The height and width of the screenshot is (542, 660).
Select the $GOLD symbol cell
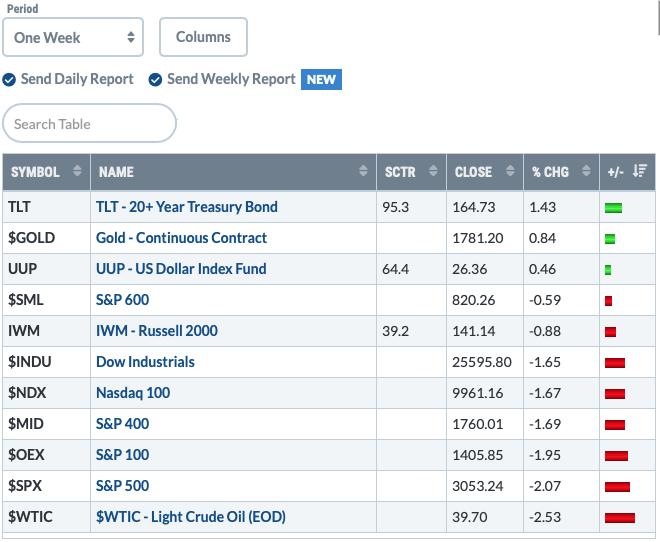(46, 238)
